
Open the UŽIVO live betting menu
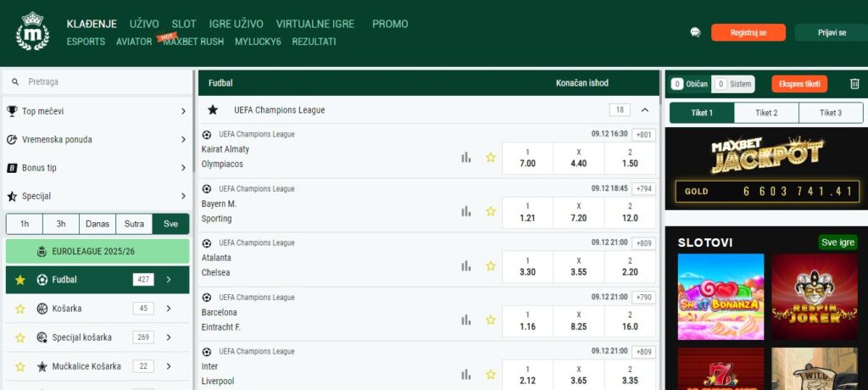click(144, 24)
